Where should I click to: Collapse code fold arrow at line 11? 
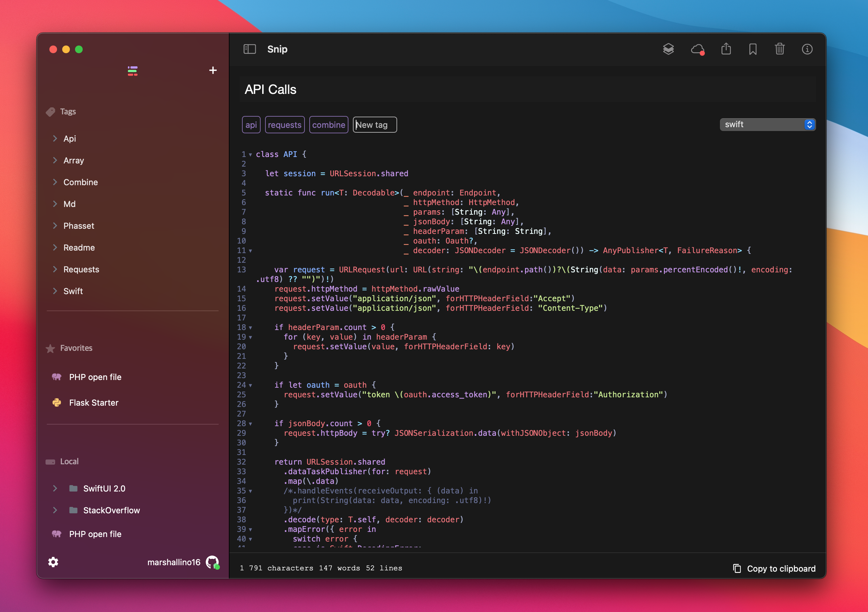250,251
